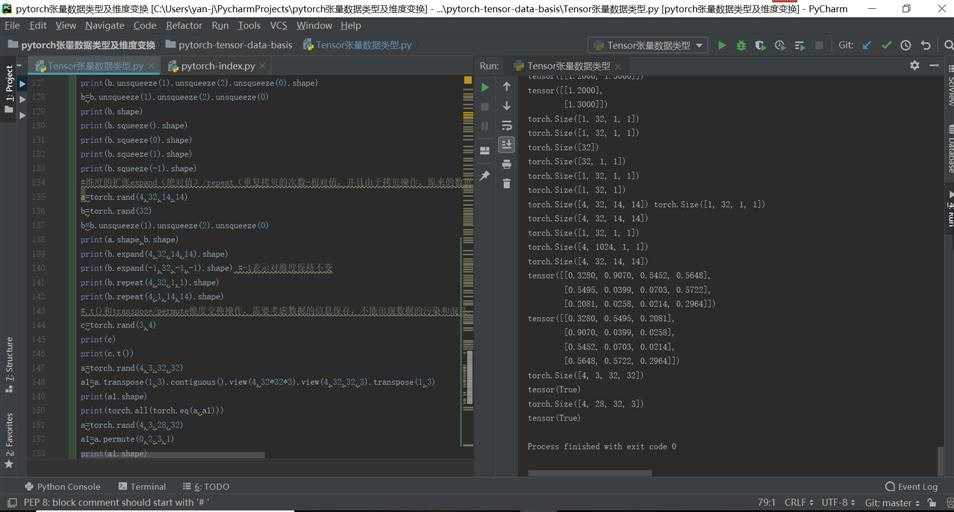Screen dimensions: 954x512
Task: Stop button in the Run panel sidebar
Action: pyautogui.click(x=485, y=107)
